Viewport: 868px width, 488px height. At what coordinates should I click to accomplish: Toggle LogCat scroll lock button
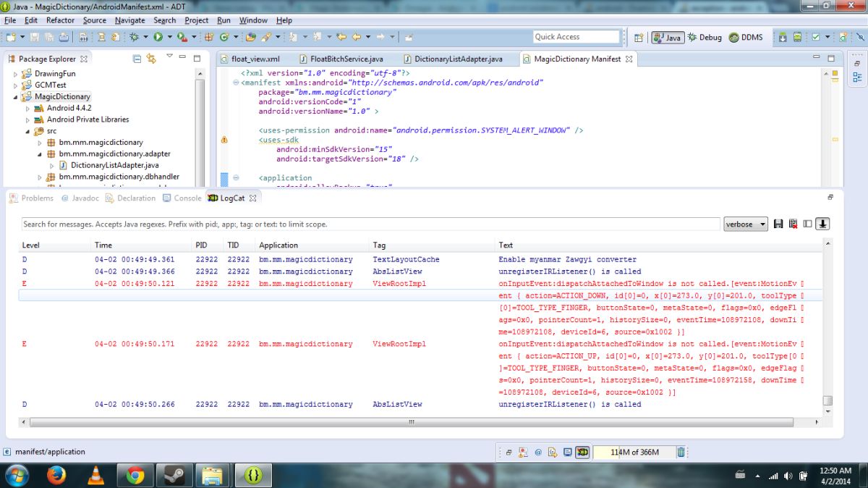[822, 224]
